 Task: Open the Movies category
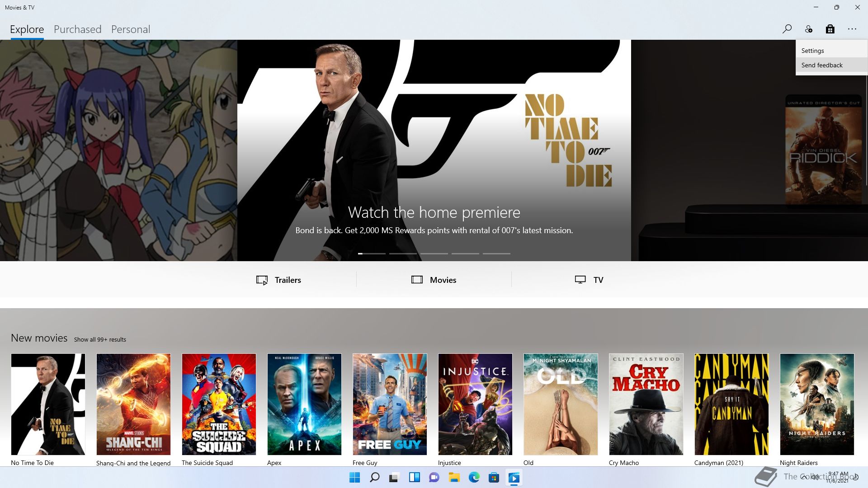click(434, 280)
